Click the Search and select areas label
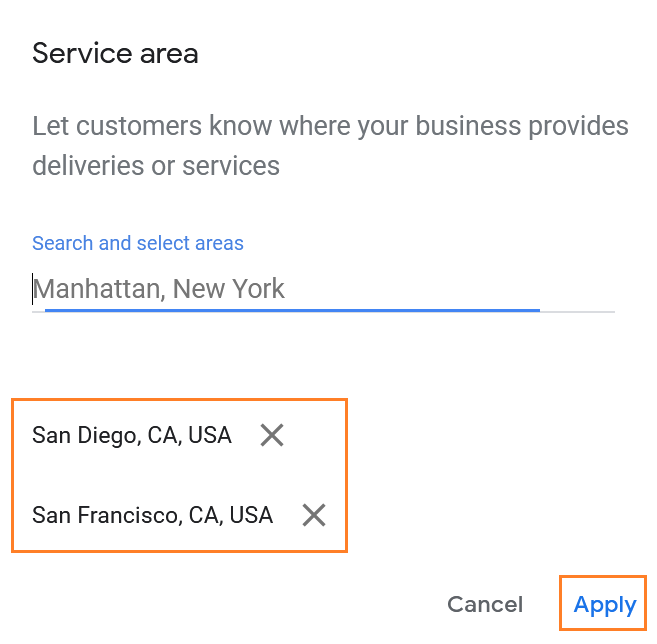 coord(138,243)
